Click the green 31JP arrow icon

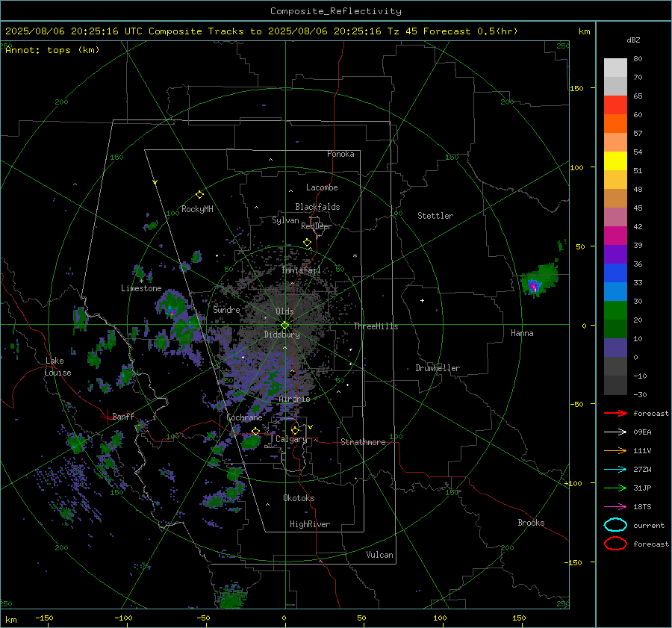point(615,488)
